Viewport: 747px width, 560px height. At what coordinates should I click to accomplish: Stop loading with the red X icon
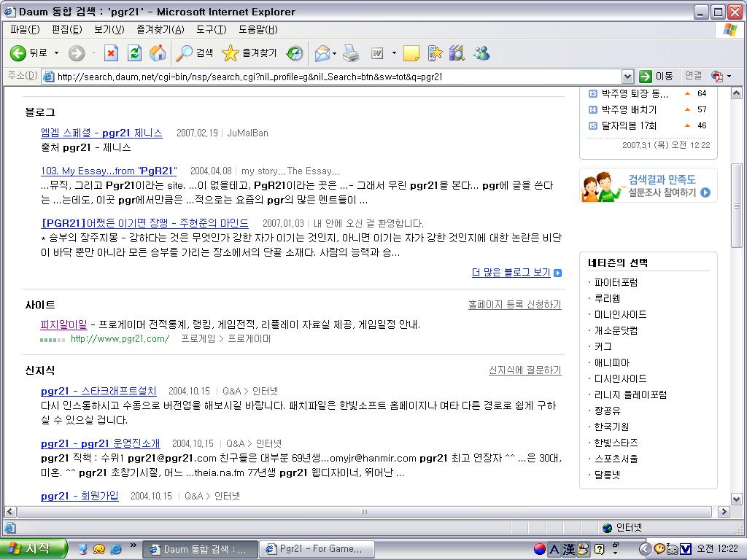tap(111, 52)
